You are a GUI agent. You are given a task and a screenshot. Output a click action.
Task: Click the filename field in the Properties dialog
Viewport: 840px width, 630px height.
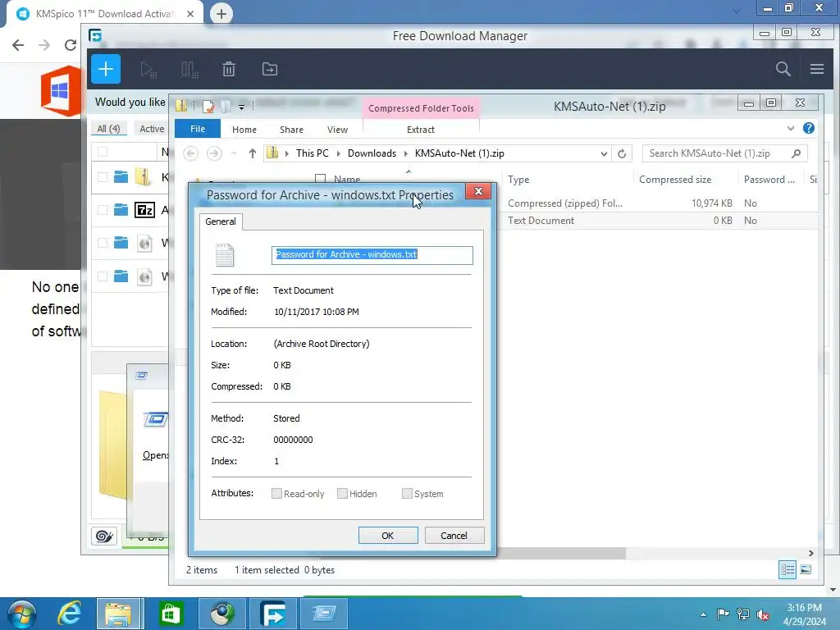coord(372,255)
